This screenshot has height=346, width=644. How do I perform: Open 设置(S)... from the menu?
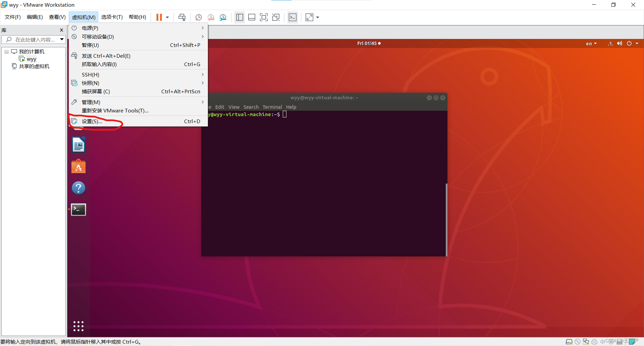138,121
